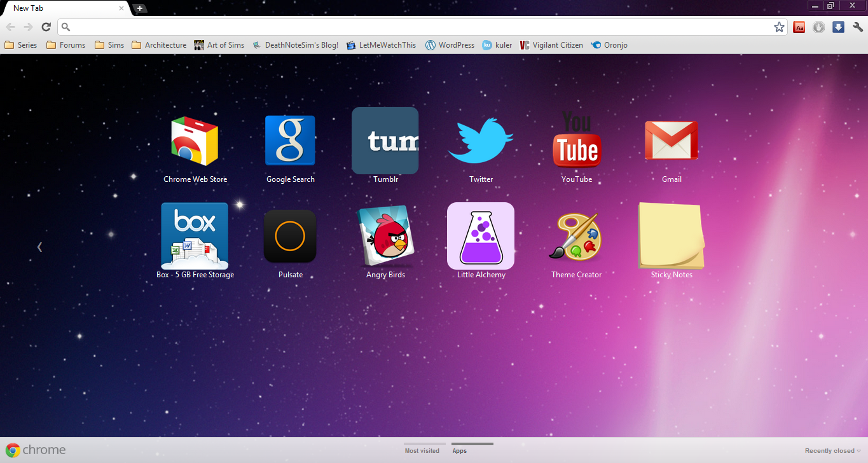Launch the Google Search app
This screenshot has width=868, height=463.
290,141
